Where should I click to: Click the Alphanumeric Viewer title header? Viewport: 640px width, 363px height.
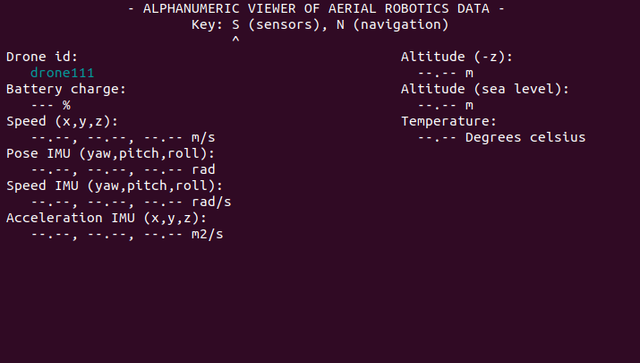[316, 9]
